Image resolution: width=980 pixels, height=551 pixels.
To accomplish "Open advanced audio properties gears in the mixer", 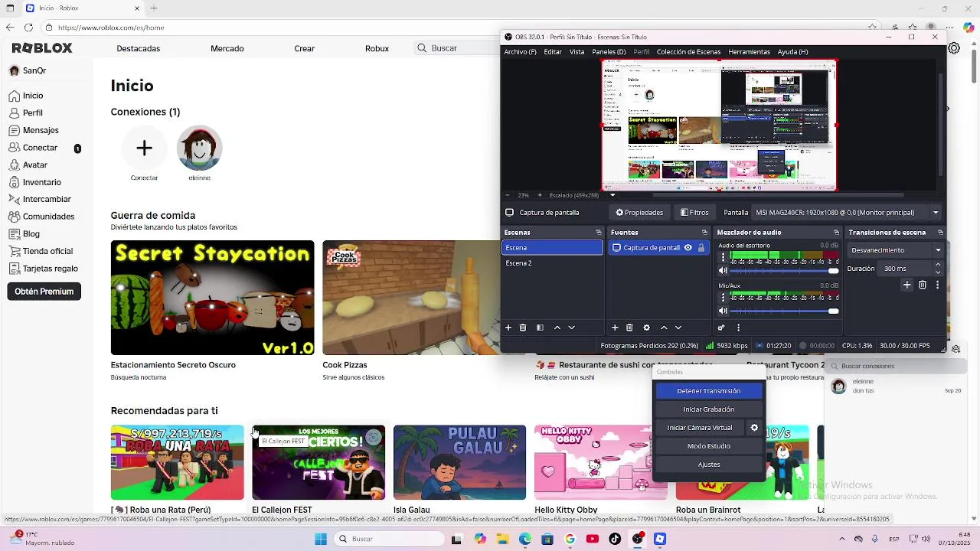I will coord(721,328).
